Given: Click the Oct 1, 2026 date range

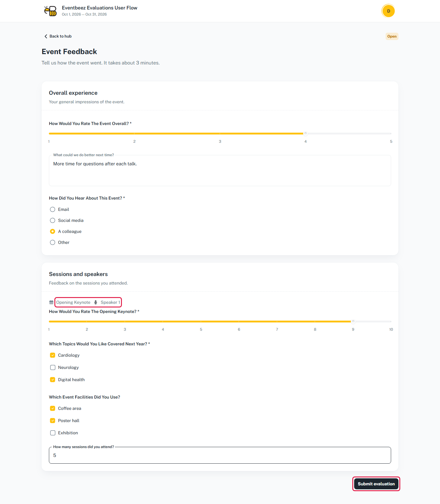Looking at the screenshot, I should click(84, 14).
